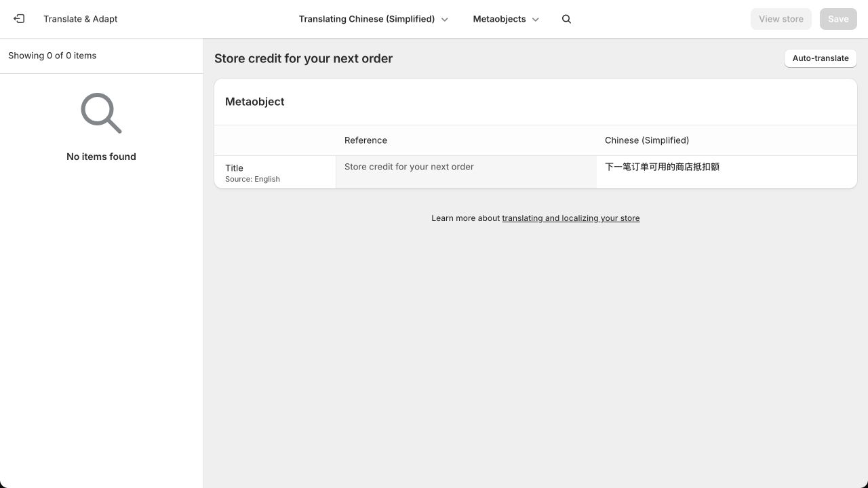Open the Metaobjects resource type menu
Image resolution: width=868 pixels, height=488 pixels.
click(x=506, y=19)
